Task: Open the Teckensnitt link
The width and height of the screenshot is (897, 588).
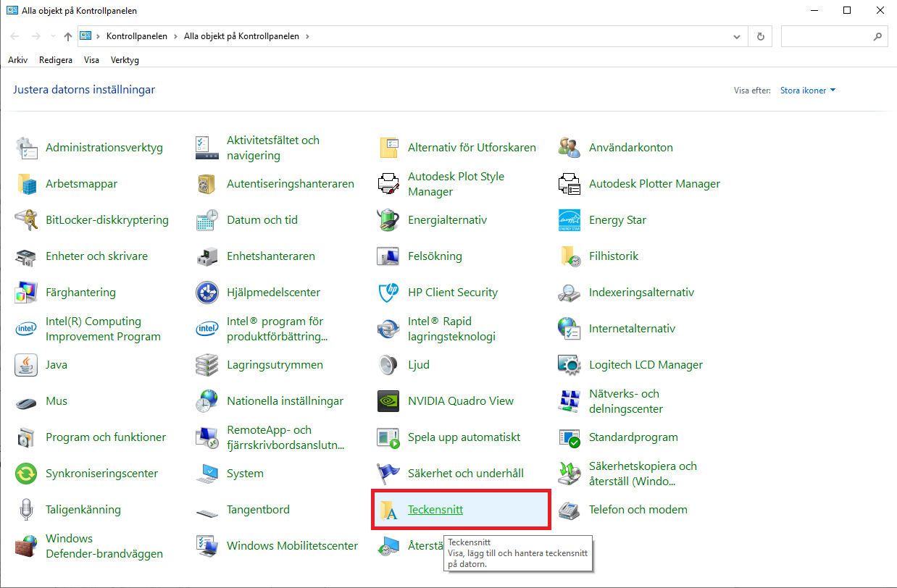Action: tap(435, 510)
